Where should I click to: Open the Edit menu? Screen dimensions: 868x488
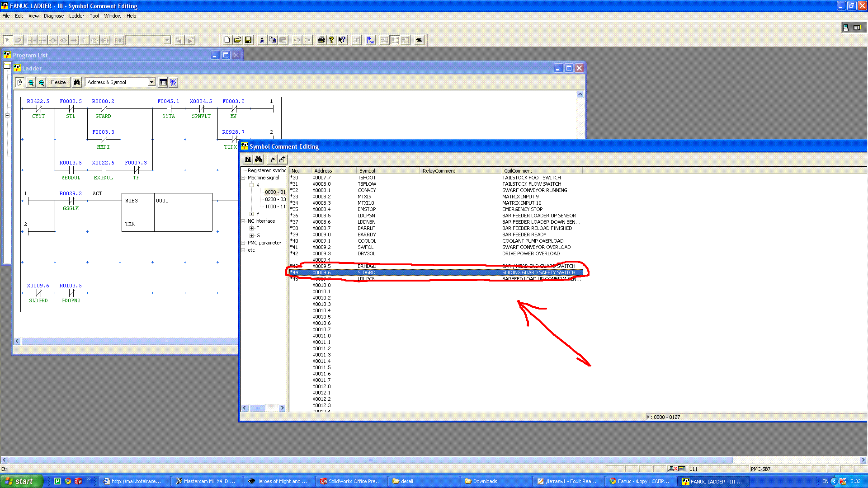tap(19, 16)
